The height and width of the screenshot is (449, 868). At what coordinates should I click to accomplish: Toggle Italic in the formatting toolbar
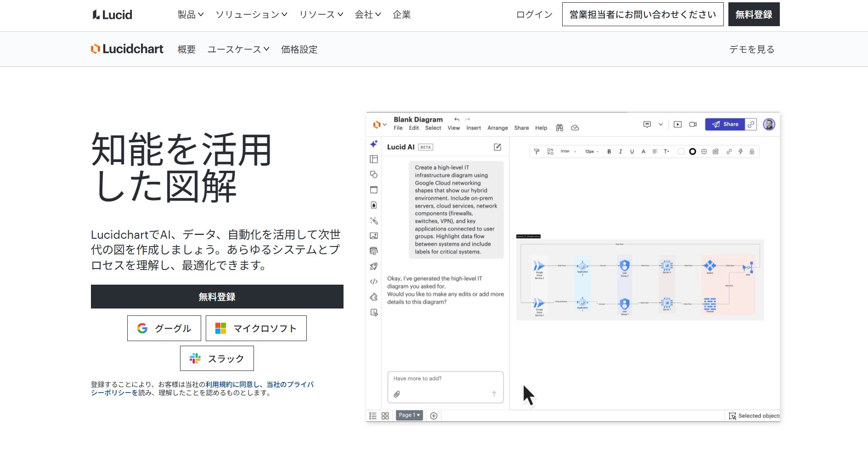point(620,152)
